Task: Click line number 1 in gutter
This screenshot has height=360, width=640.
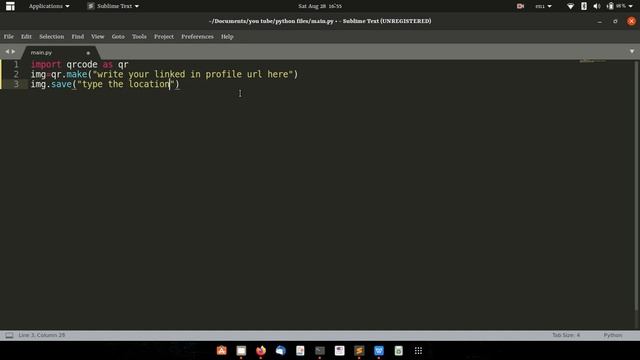Action: (16, 64)
